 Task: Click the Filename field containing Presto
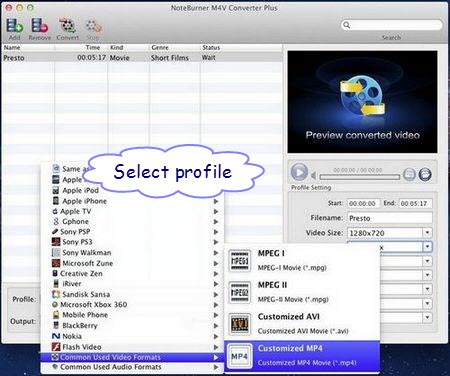pos(389,218)
